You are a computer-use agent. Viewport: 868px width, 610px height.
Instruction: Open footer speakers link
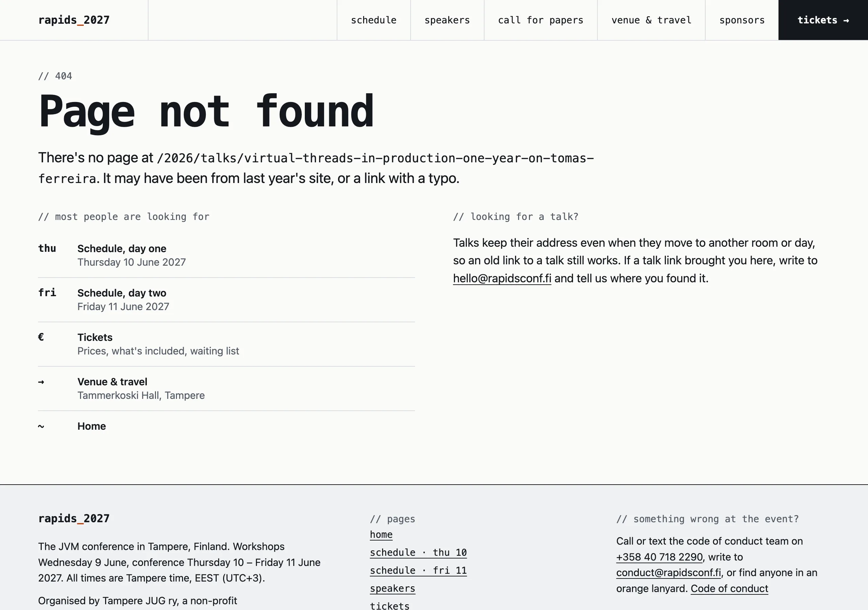click(x=392, y=588)
